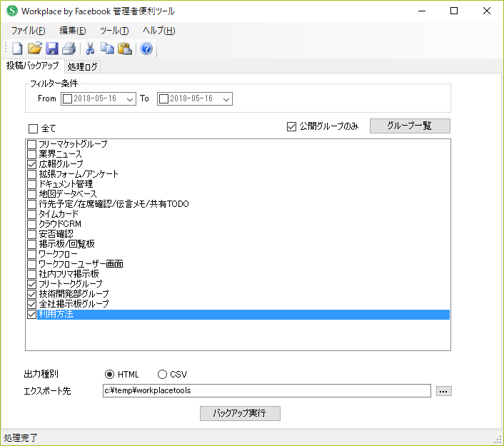Expand the From date dropdown arrow
Screen dimensions: 504x446
130,99
